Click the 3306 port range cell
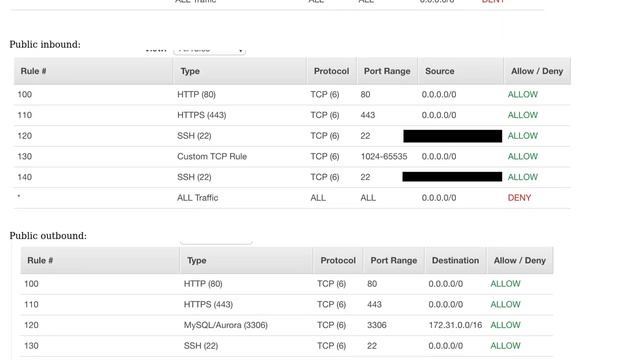The image size is (640, 360). tap(377, 325)
